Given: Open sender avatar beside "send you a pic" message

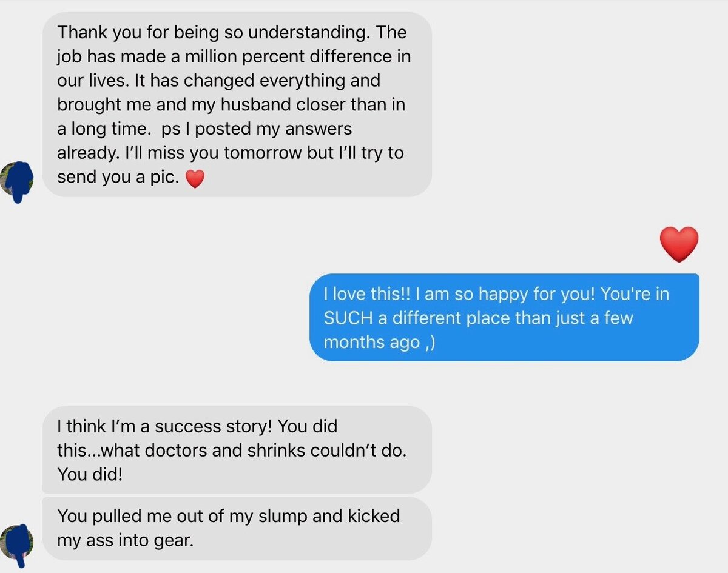Looking at the screenshot, I should tap(17, 181).
